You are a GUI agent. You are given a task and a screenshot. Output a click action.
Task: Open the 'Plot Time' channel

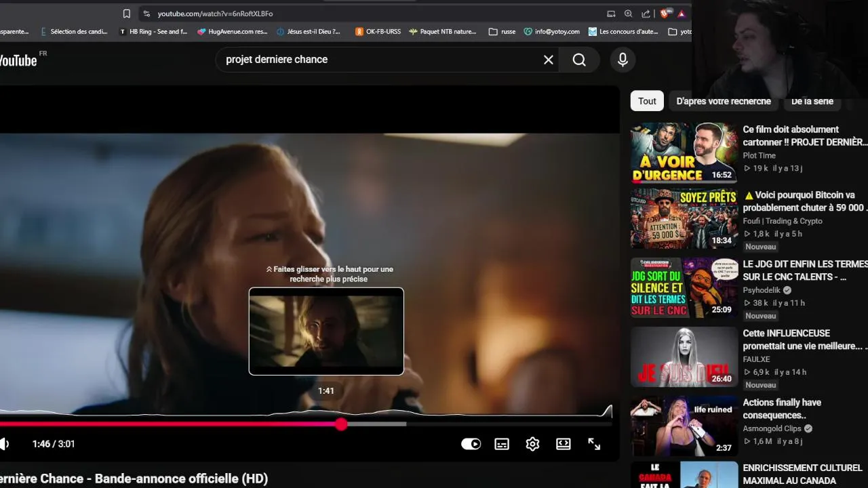[759, 155]
